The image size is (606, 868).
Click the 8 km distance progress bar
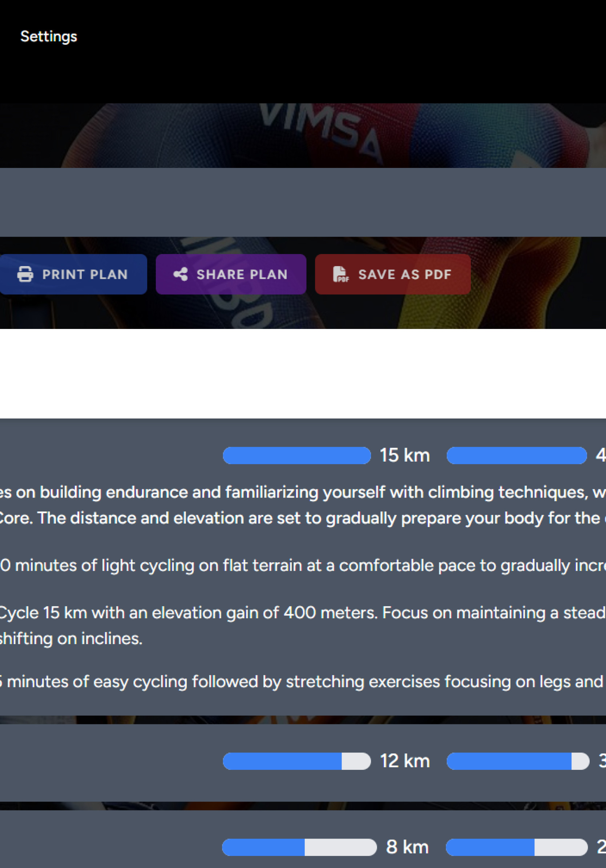(299, 847)
